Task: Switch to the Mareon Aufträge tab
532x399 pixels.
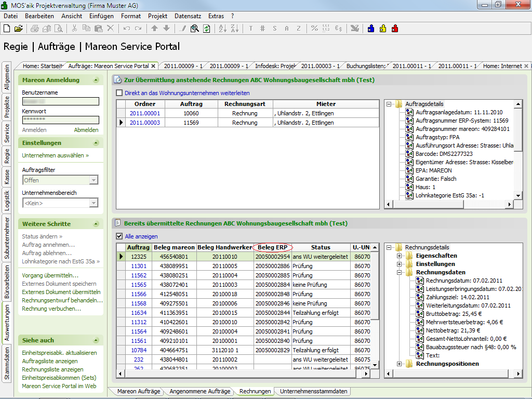Action: pyautogui.click(x=138, y=391)
